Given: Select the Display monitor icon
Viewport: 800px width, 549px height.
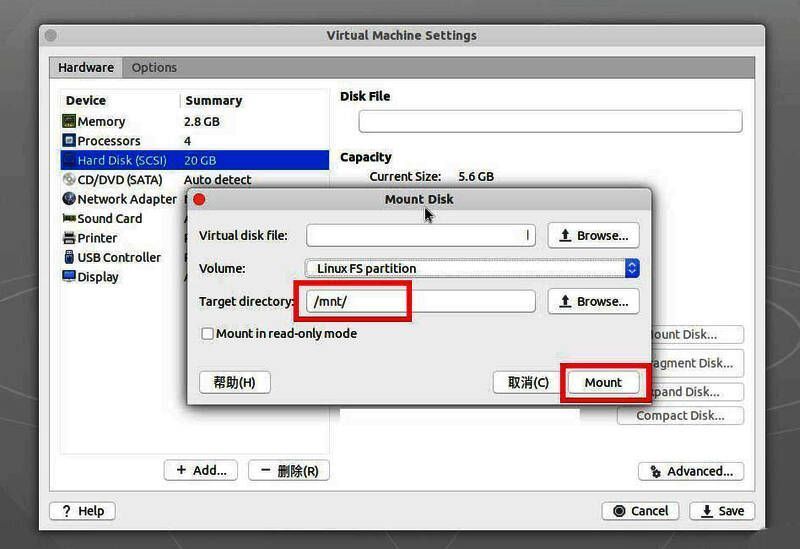Looking at the screenshot, I should (69, 277).
